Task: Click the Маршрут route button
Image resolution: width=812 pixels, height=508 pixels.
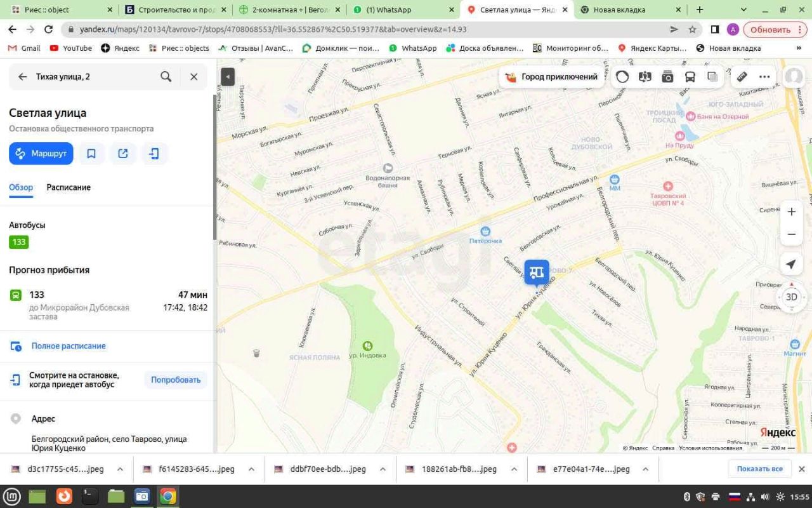Action: click(41, 154)
